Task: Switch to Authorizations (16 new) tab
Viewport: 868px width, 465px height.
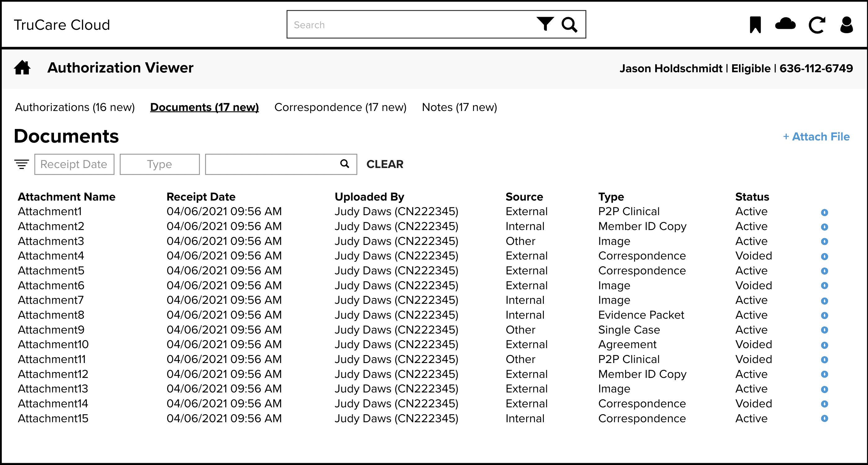Action: pyautogui.click(x=75, y=107)
